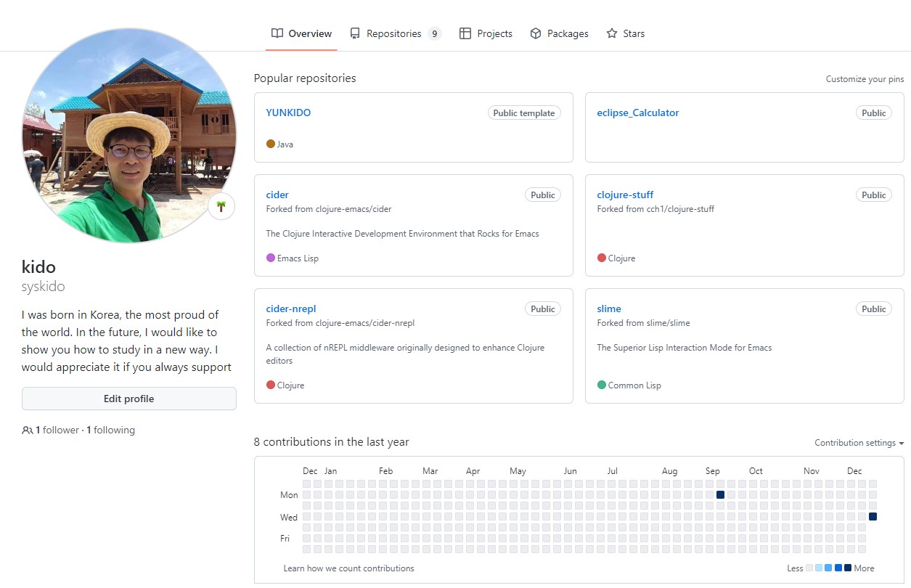Open the 1 following link
Viewport: 911px width, 588px height.
[111, 430]
